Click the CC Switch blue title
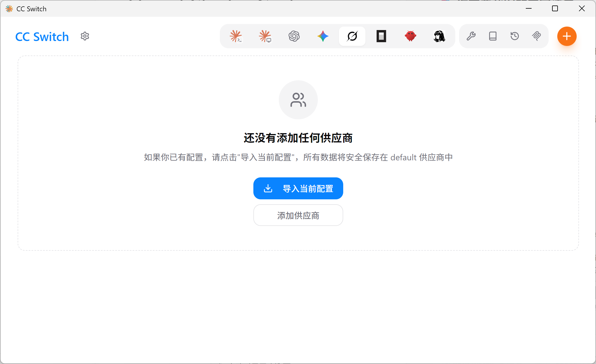 [x=42, y=37]
